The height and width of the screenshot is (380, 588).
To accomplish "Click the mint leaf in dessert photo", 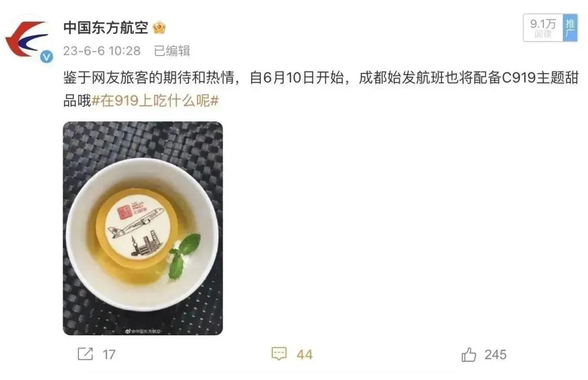I will coord(184,256).
